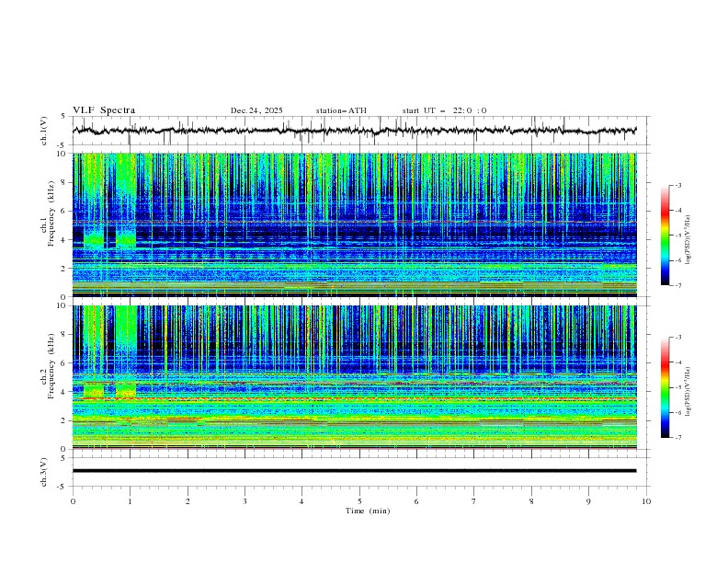Click the 'station=ATH' label
Viewport: 728px width, 563px height.
coord(341,110)
